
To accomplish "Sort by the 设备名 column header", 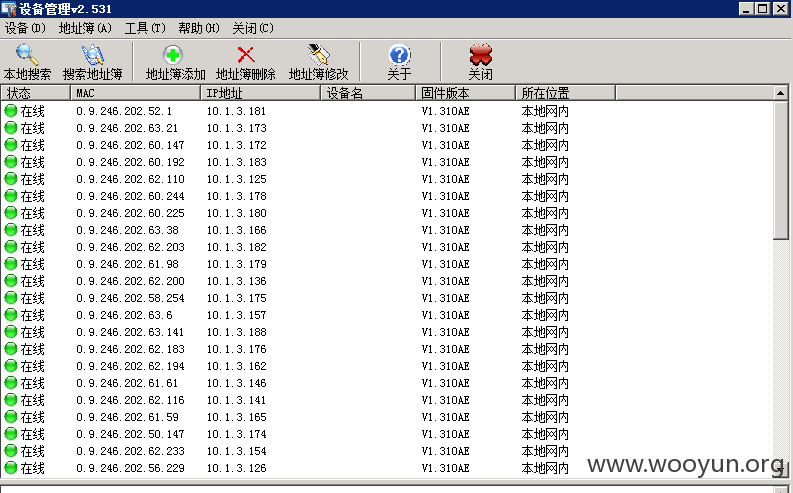I will [x=368, y=93].
